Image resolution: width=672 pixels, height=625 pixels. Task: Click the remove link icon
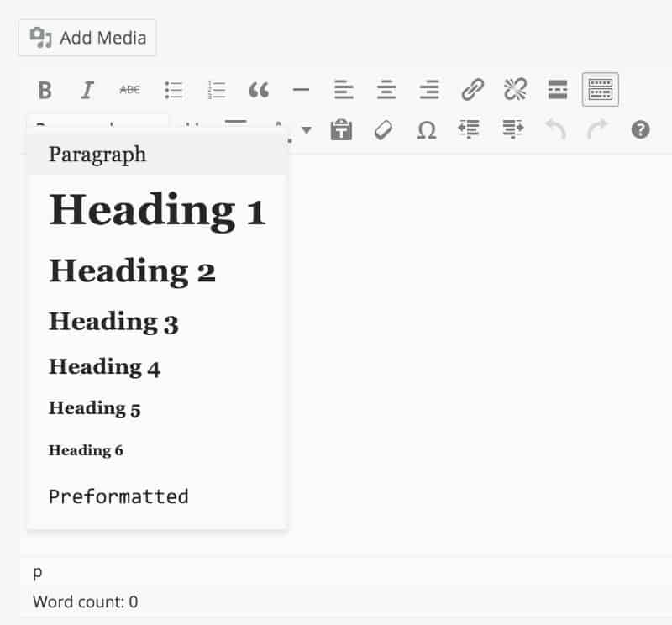click(515, 90)
